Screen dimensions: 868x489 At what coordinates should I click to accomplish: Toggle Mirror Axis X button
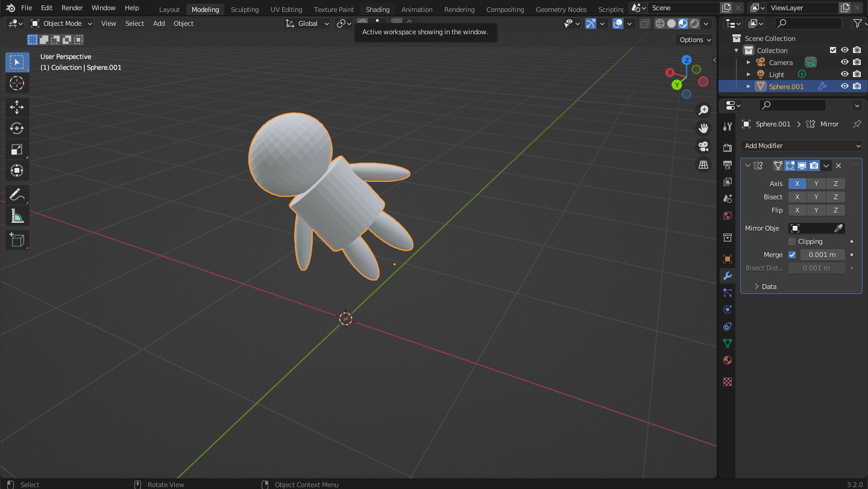[797, 184]
